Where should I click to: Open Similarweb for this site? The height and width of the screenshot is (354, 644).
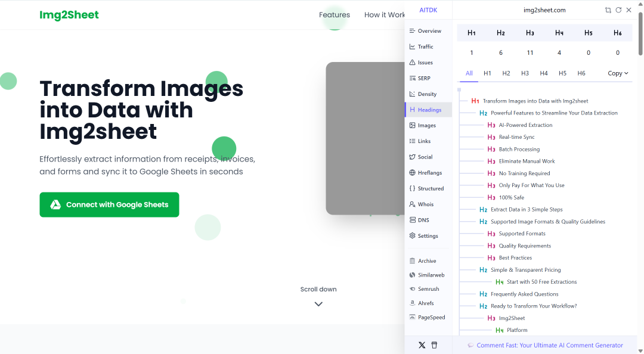point(428,275)
